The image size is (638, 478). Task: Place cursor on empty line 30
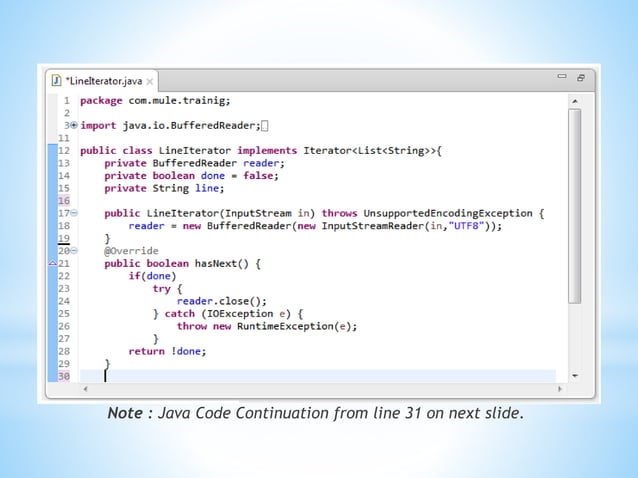point(317,376)
